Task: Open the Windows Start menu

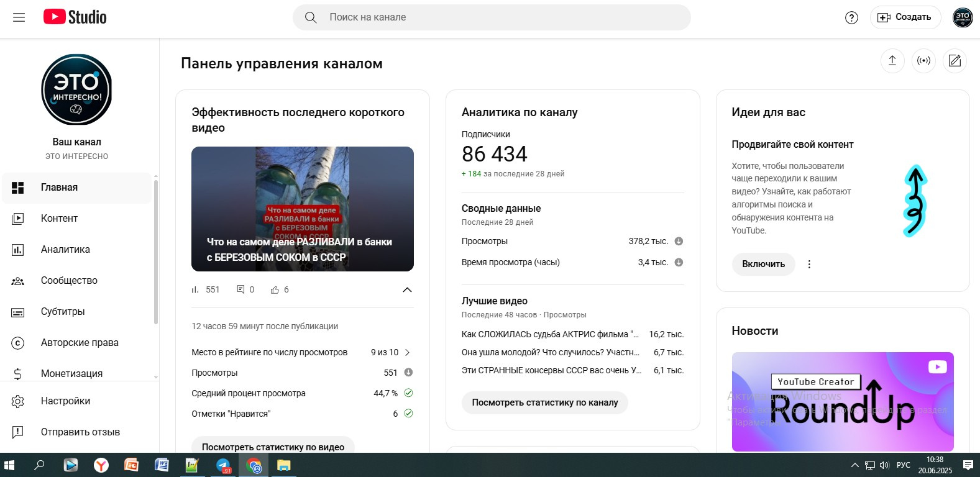Action: click(9, 465)
